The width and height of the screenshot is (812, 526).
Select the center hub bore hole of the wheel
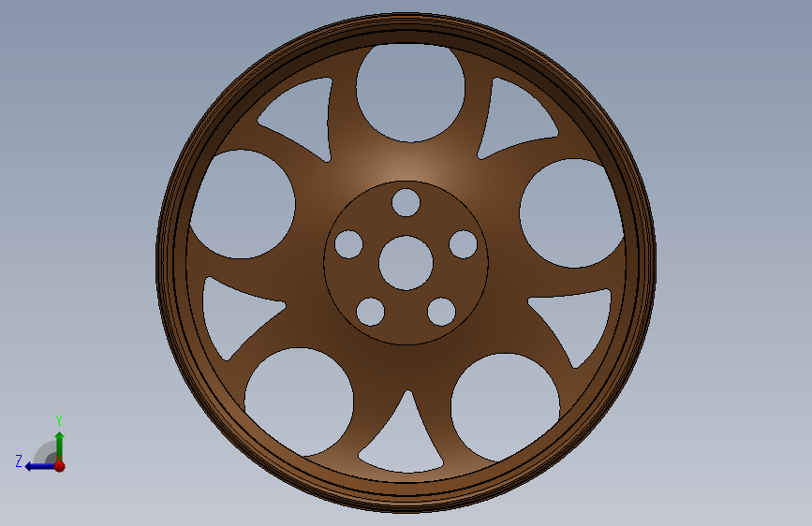coord(406,263)
